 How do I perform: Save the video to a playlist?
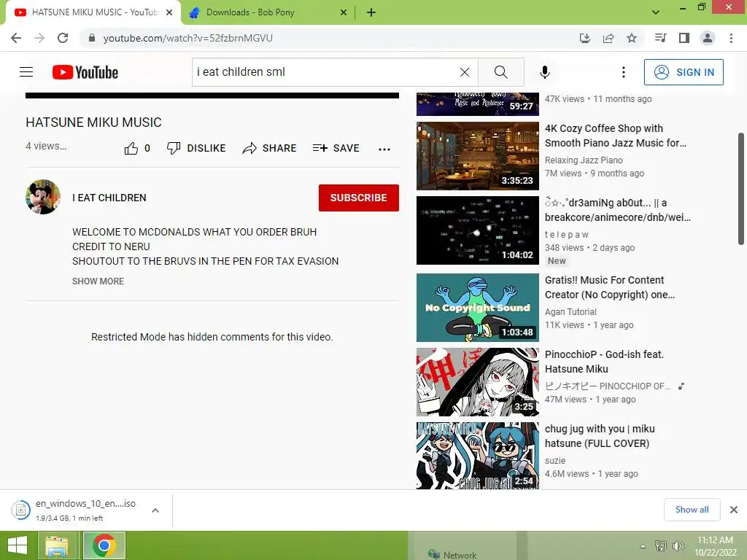tap(336, 148)
